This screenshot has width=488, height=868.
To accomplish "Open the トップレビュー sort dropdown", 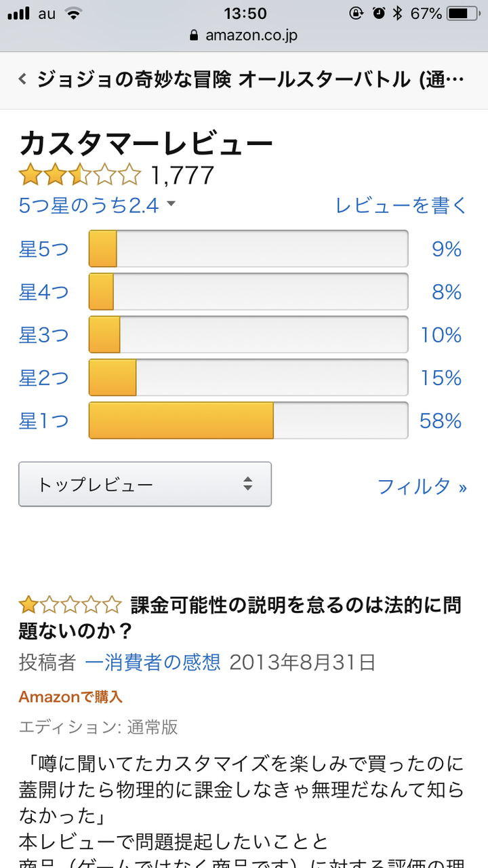I will (x=145, y=484).
